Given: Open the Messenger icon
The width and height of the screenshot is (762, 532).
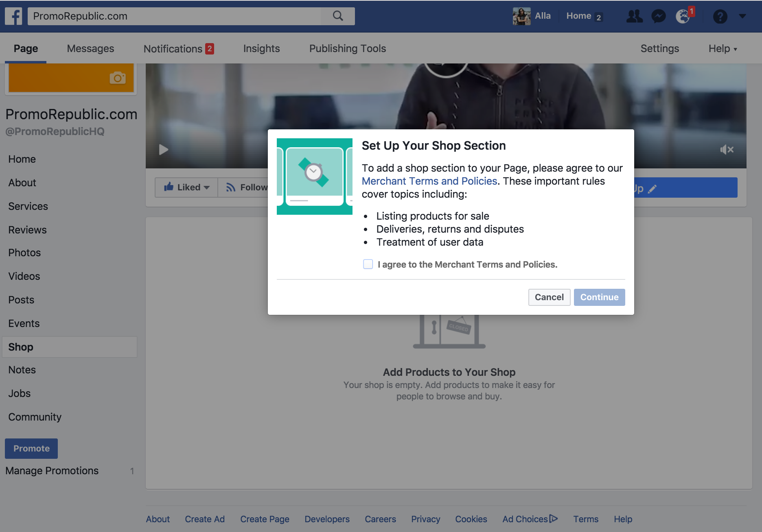Looking at the screenshot, I should [x=659, y=16].
